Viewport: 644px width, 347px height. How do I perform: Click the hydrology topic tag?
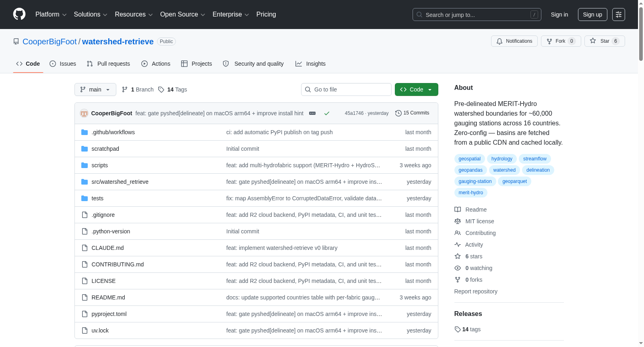tap(502, 159)
